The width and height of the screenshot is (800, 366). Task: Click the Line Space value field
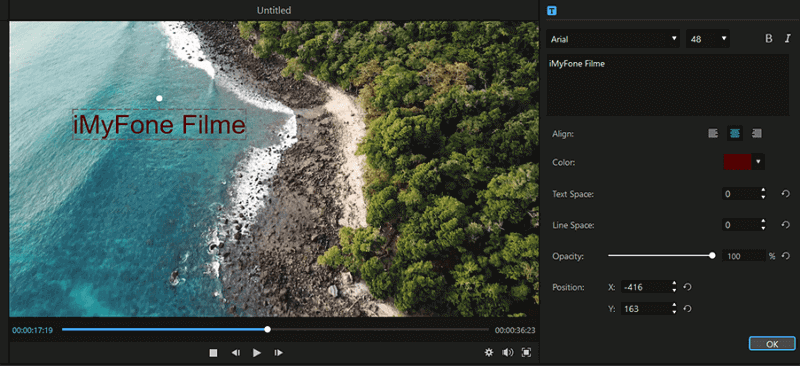[740, 225]
